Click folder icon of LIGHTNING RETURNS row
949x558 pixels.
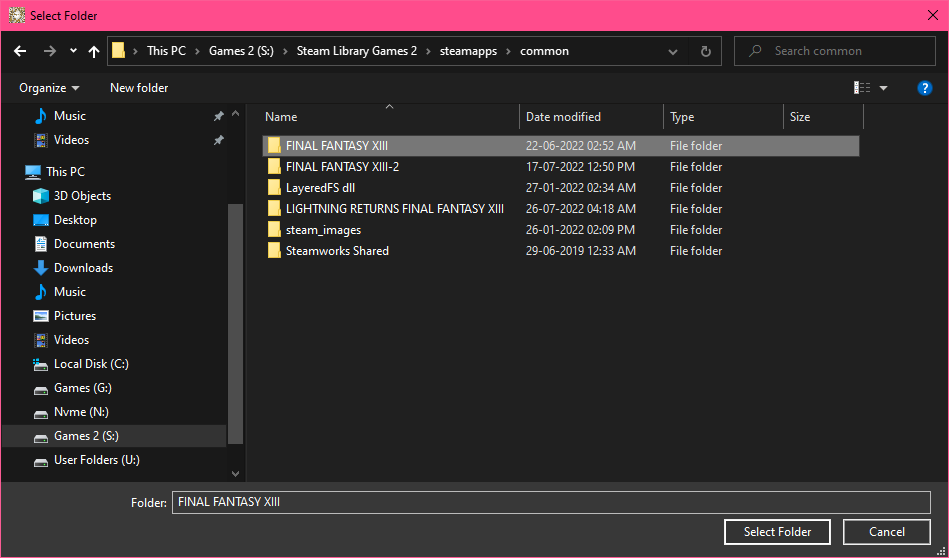click(x=274, y=209)
